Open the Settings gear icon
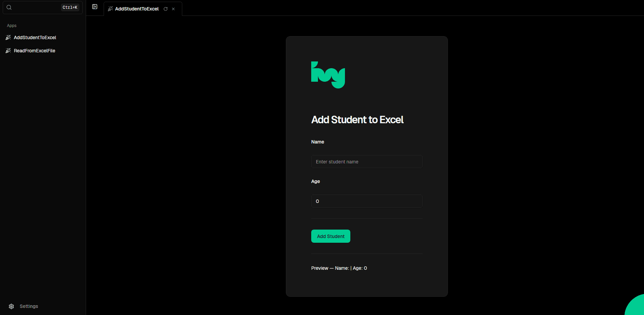 coord(11,307)
